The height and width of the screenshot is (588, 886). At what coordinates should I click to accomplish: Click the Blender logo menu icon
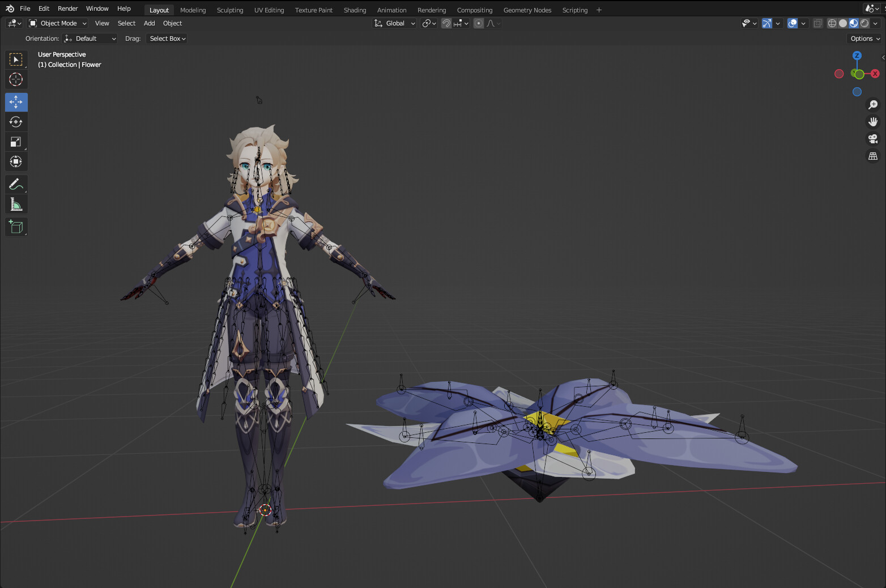(10, 8)
